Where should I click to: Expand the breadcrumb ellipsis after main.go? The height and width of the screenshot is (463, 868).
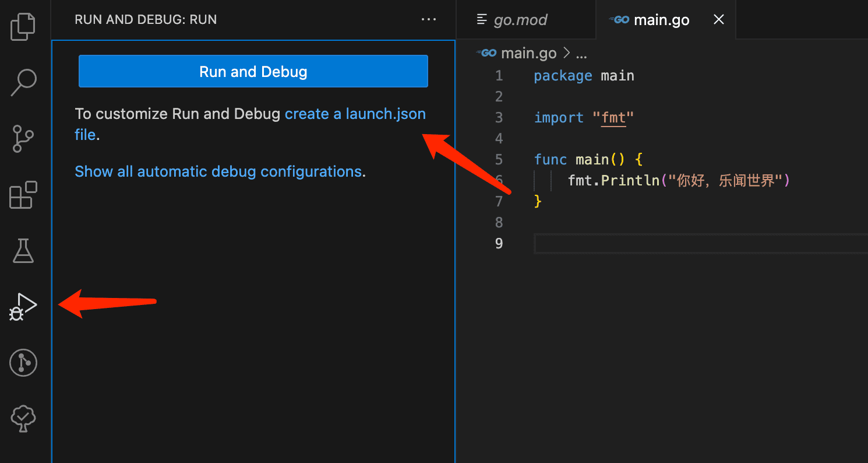pyautogui.click(x=581, y=54)
